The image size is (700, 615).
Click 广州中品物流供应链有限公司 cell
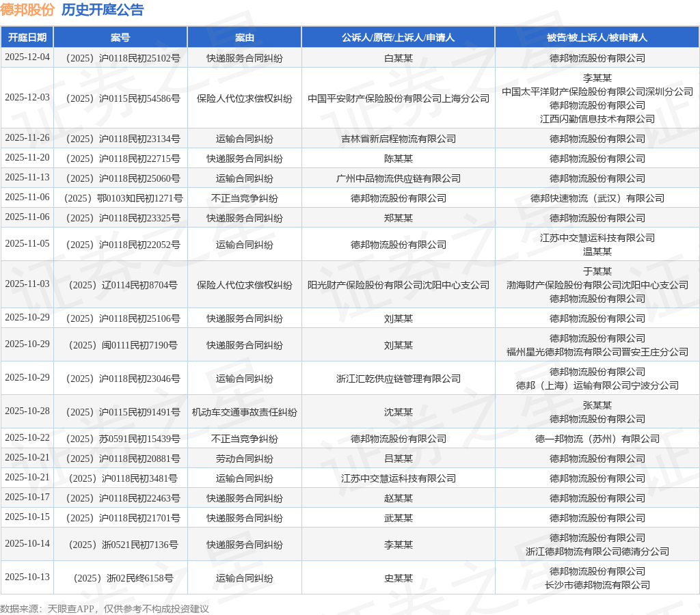[x=399, y=178]
